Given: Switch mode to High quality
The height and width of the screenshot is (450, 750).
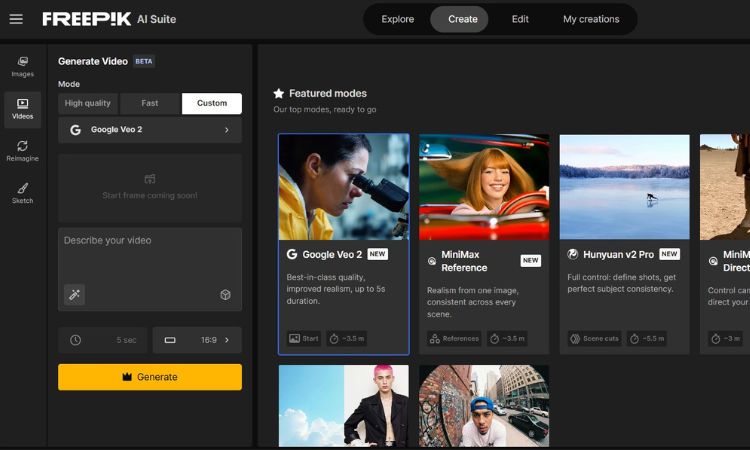Looking at the screenshot, I should pyautogui.click(x=88, y=103).
